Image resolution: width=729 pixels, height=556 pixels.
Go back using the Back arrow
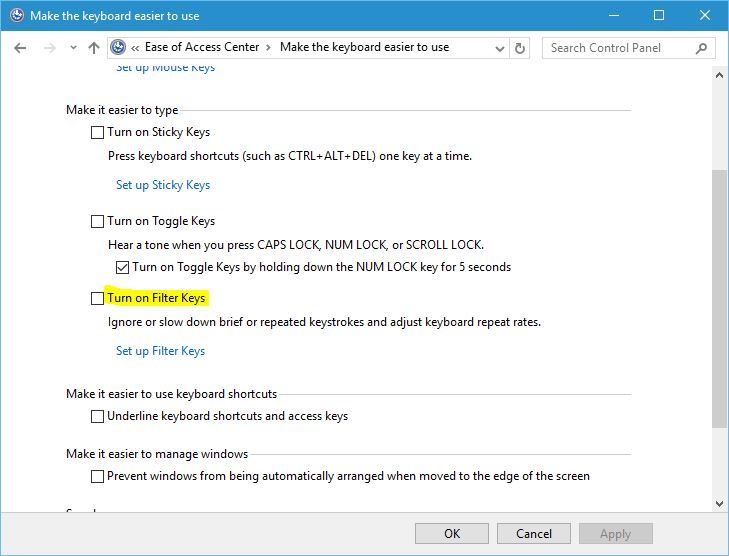tap(20, 48)
